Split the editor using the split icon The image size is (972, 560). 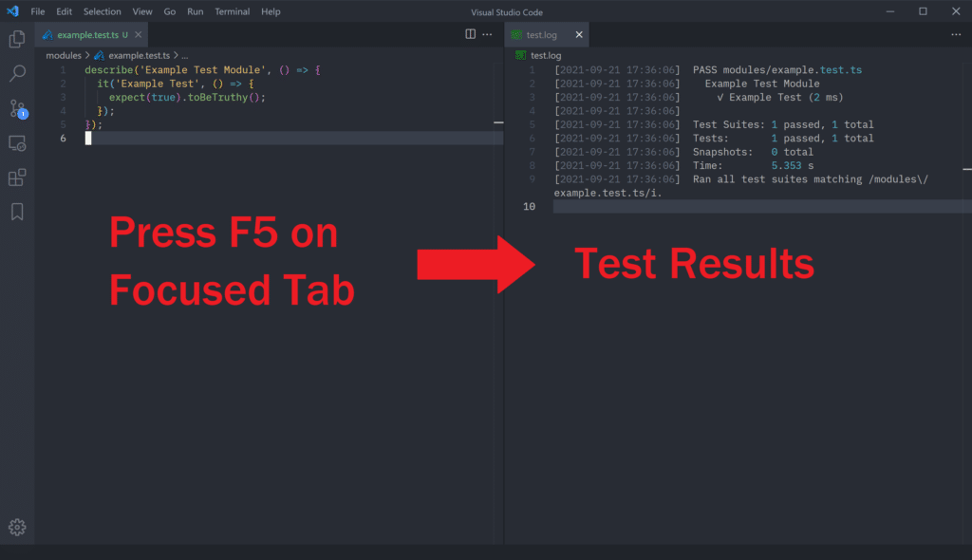click(x=470, y=33)
